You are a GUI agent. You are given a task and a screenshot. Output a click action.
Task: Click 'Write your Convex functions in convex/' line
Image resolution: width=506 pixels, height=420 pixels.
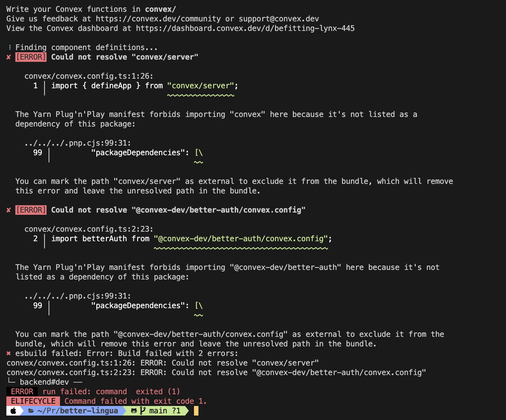click(91, 9)
